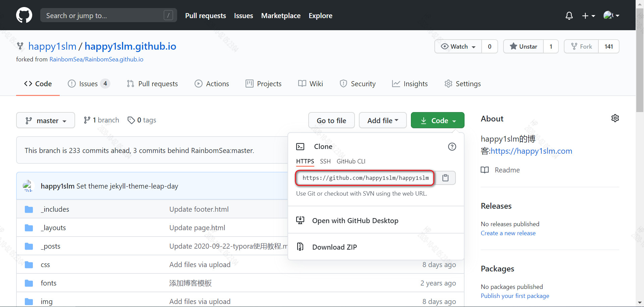The width and height of the screenshot is (644, 307).
Task: Unstar this repository
Action: tap(523, 46)
